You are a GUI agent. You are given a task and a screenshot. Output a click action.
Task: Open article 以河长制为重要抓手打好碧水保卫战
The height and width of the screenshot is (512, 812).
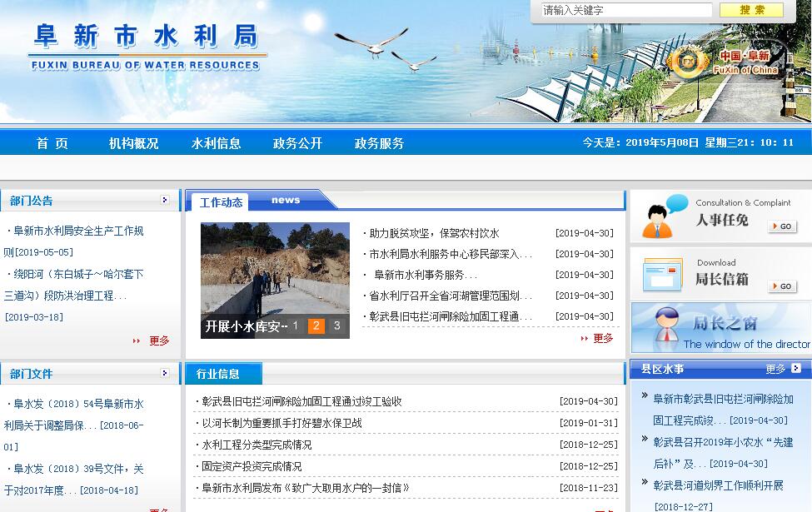tap(281, 423)
